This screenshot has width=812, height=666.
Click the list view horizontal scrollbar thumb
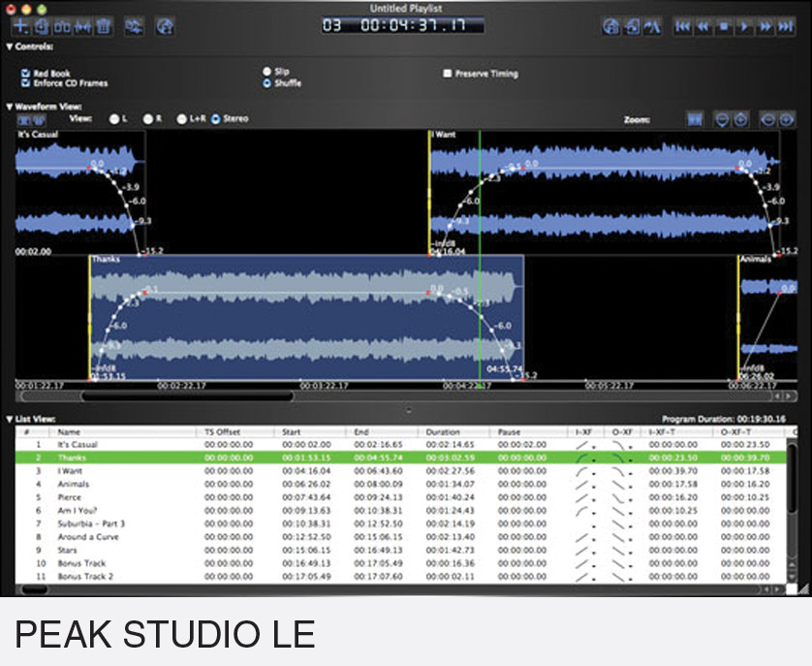point(35,589)
